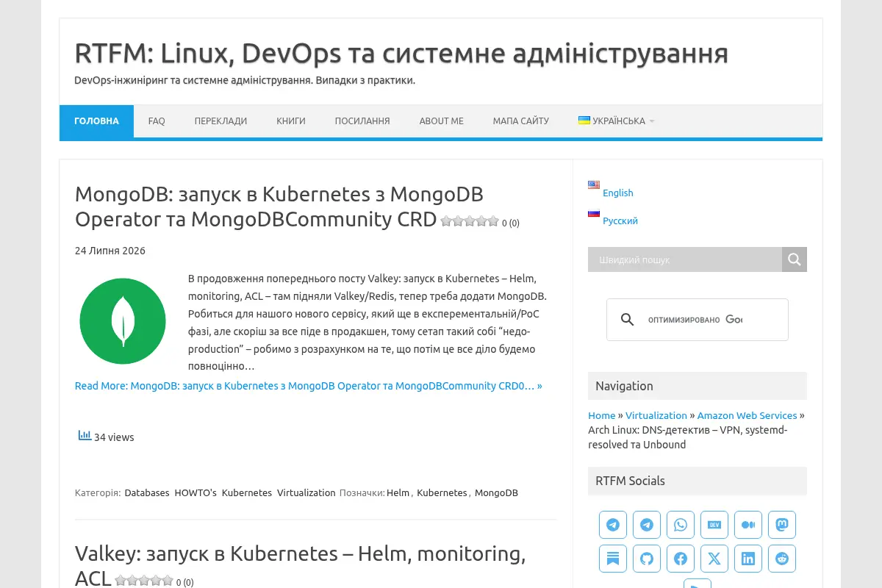Click the date 24 Липня 2026
Screen dimensions: 882x588
point(110,251)
